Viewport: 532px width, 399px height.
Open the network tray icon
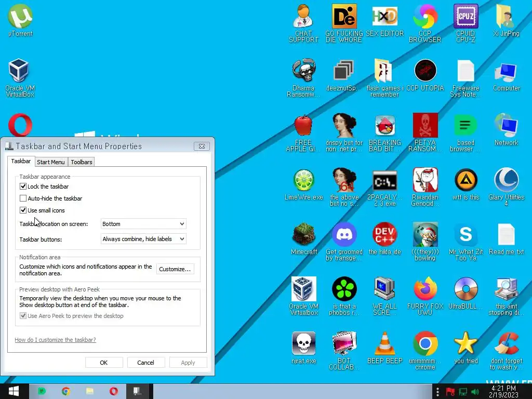click(463, 392)
